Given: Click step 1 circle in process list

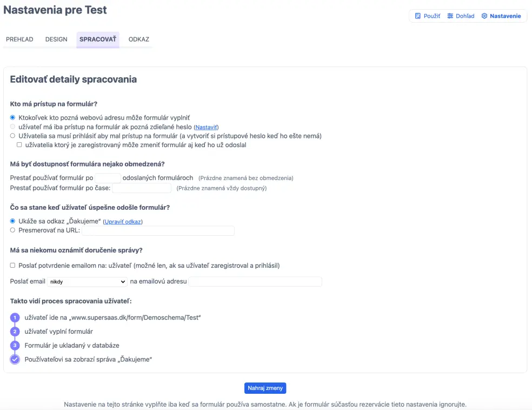Looking at the screenshot, I should click(15, 318).
